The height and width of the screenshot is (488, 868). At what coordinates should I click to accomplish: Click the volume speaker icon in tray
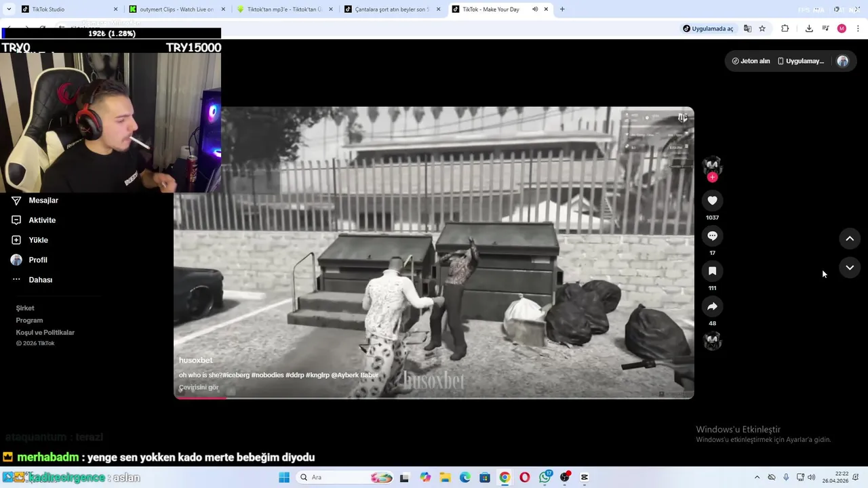point(812,477)
